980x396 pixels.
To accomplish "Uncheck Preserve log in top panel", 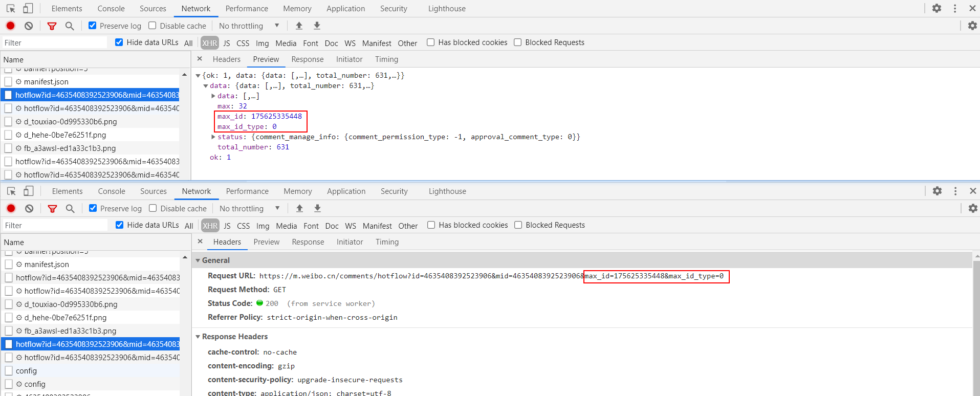I will tap(93, 26).
